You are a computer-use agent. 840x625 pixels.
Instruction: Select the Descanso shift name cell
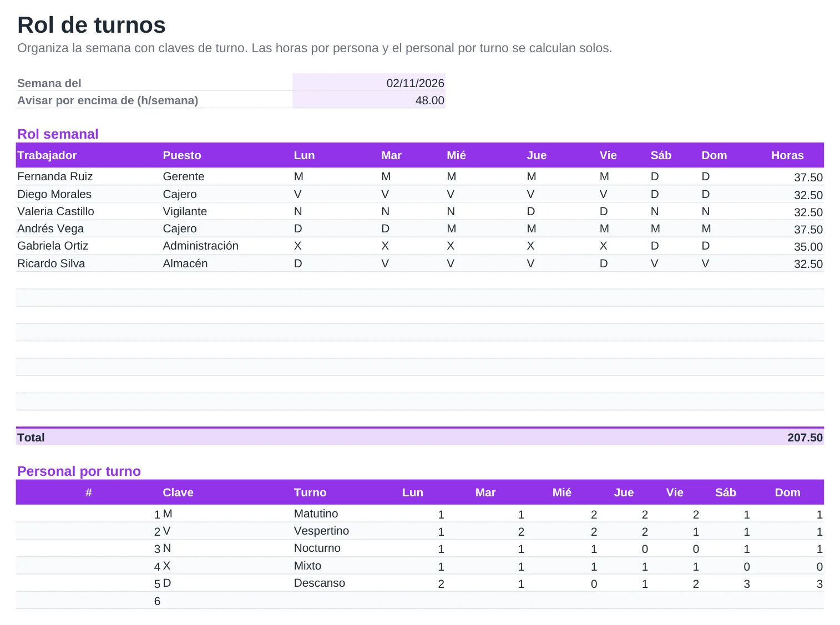click(319, 583)
